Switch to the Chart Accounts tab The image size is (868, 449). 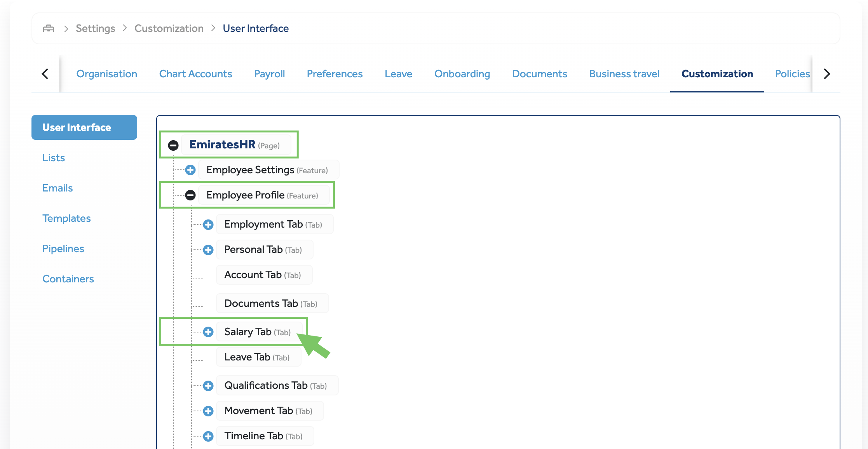click(x=195, y=74)
